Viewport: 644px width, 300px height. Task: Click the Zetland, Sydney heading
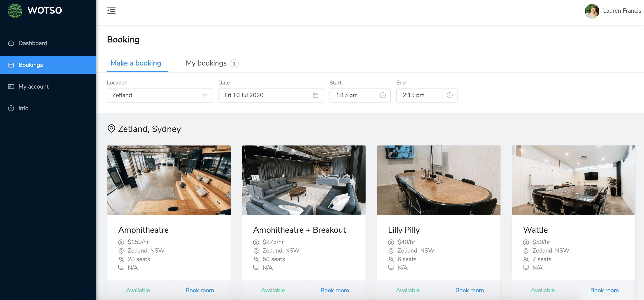pos(149,129)
